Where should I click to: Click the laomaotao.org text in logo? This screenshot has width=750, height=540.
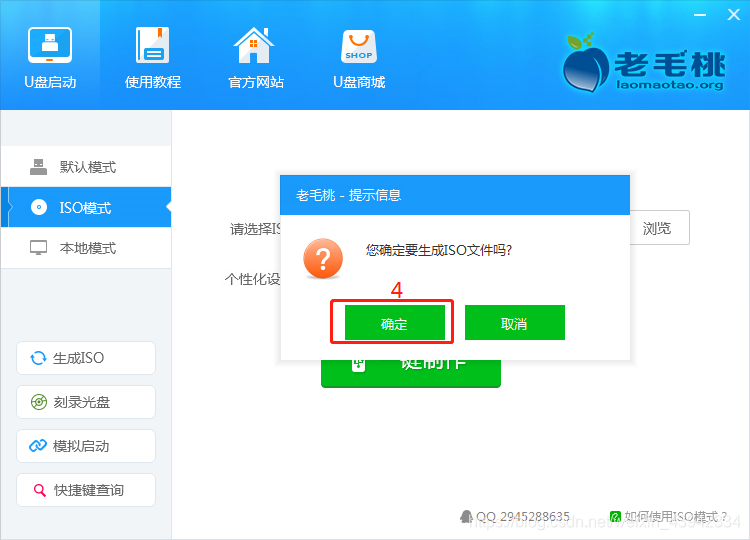[x=670, y=85]
